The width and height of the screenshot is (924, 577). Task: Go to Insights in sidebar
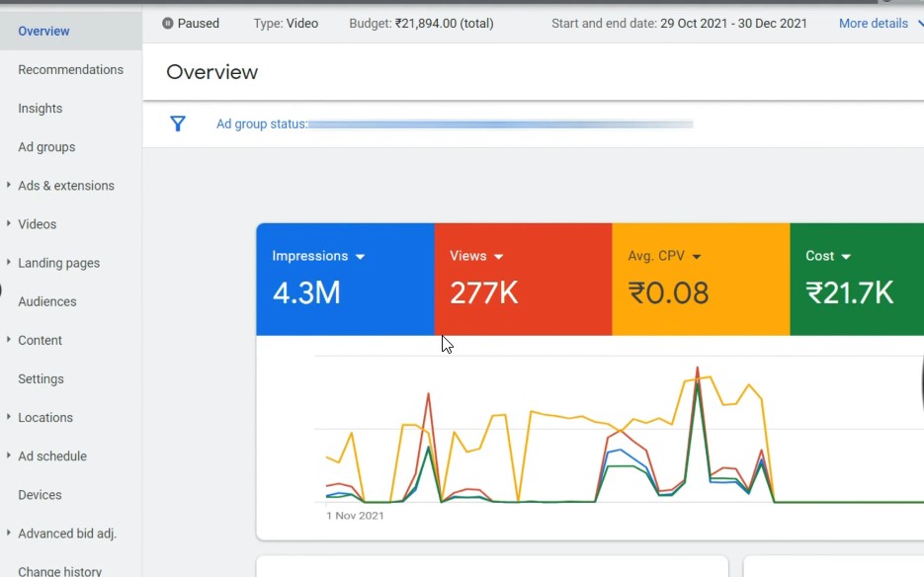click(40, 108)
